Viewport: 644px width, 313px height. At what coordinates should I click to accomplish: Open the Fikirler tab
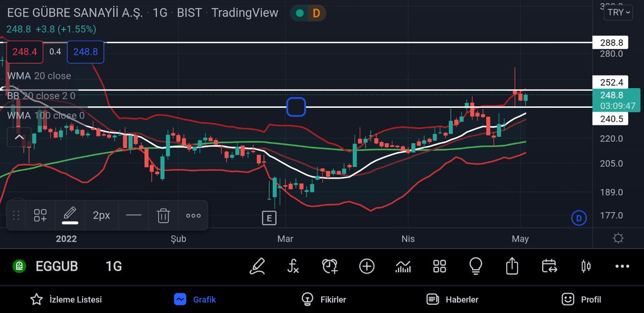(x=324, y=300)
